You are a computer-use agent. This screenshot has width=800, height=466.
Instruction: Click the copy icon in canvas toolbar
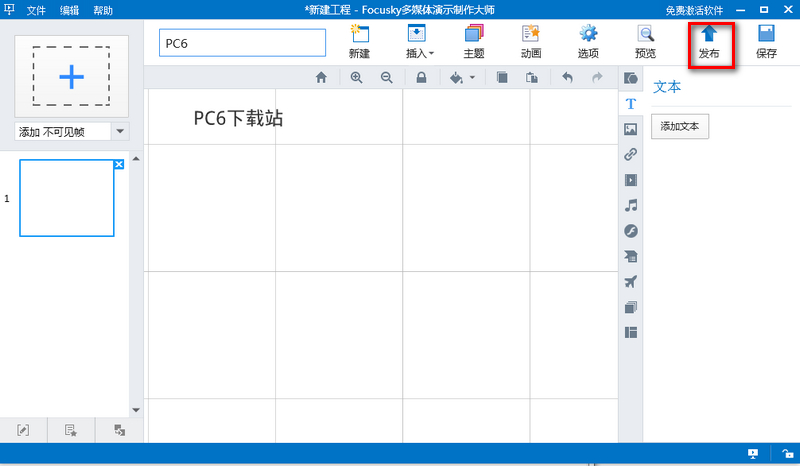[502, 78]
